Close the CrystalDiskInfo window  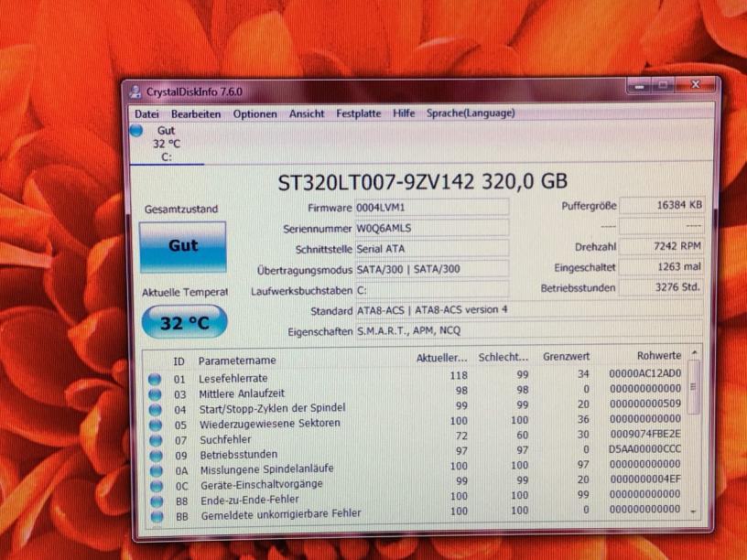pos(695,85)
